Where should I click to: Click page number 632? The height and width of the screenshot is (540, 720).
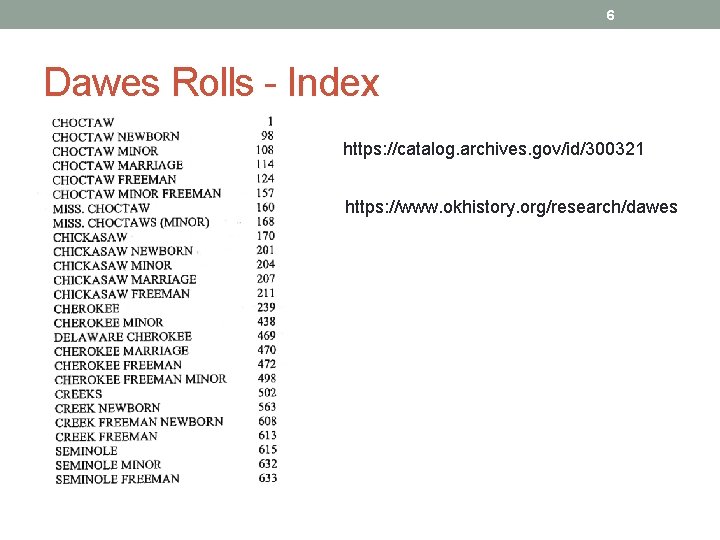click(268, 464)
